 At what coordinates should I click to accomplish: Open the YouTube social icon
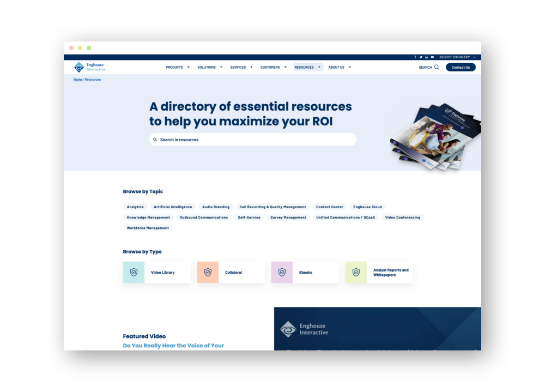[x=433, y=57]
